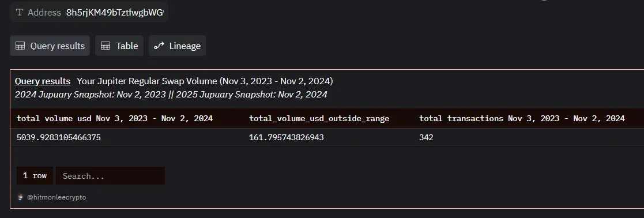Visit the @hitmonleecrypto profile link
644x218 pixels.
[57, 197]
